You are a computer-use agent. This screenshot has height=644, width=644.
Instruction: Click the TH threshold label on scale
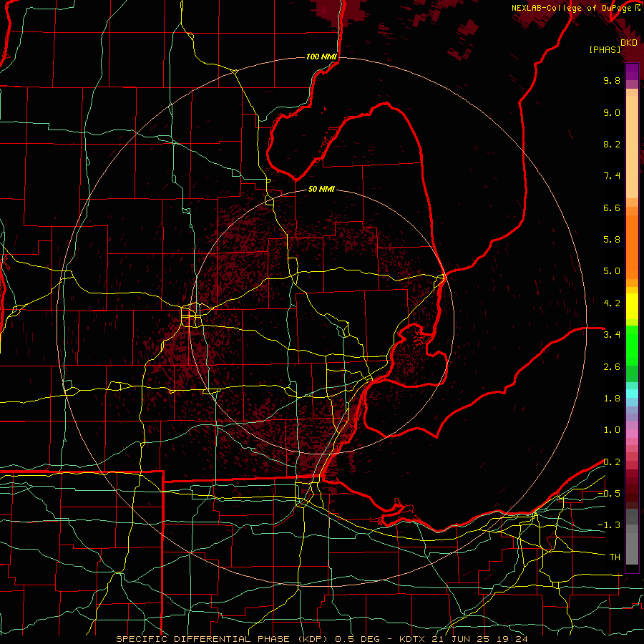pyautogui.click(x=615, y=557)
